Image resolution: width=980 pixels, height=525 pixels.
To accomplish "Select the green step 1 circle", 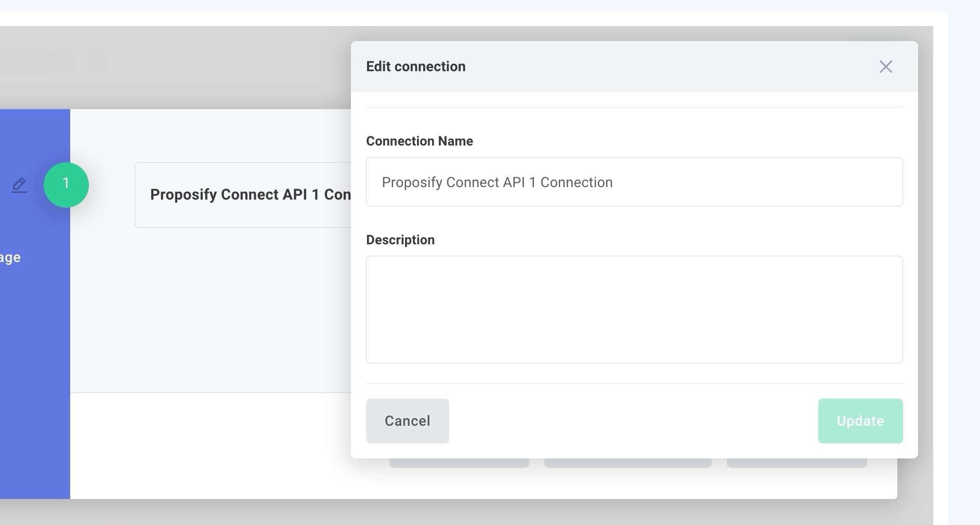I will pos(66,185).
